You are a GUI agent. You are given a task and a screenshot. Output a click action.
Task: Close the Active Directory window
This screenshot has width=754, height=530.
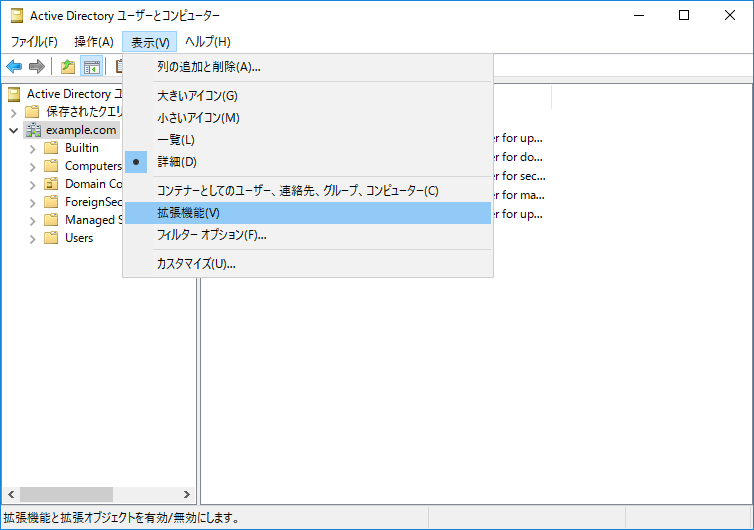click(x=729, y=15)
